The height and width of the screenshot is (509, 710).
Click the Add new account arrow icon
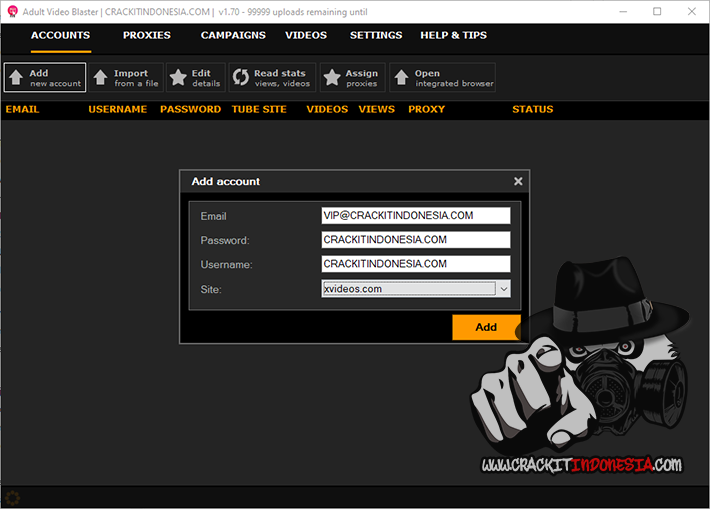(16, 78)
